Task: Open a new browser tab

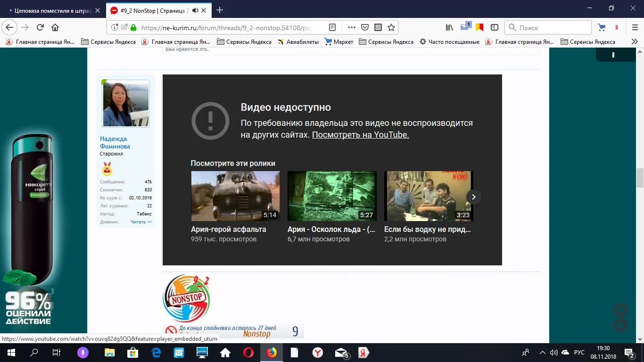Action: 220,10
